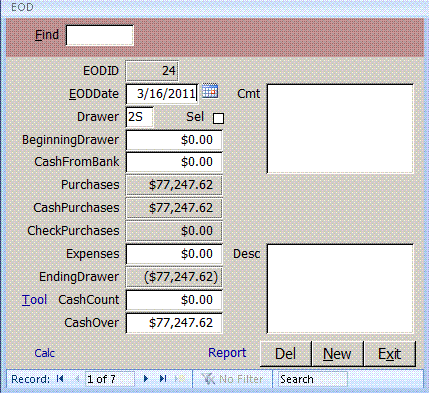Click the No Filter funnel indicator
The image size is (429, 393).
point(232,379)
